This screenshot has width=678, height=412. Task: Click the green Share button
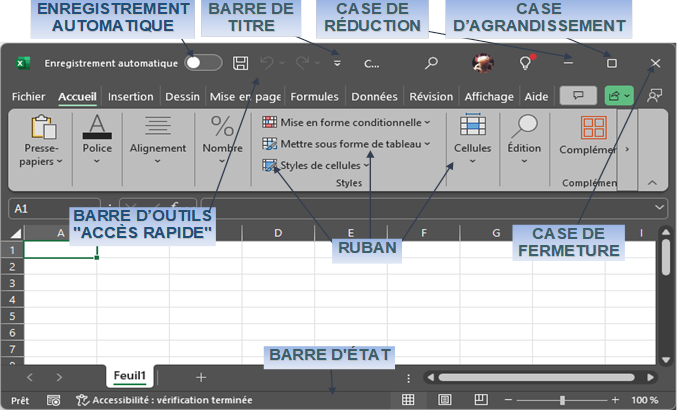(619, 96)
